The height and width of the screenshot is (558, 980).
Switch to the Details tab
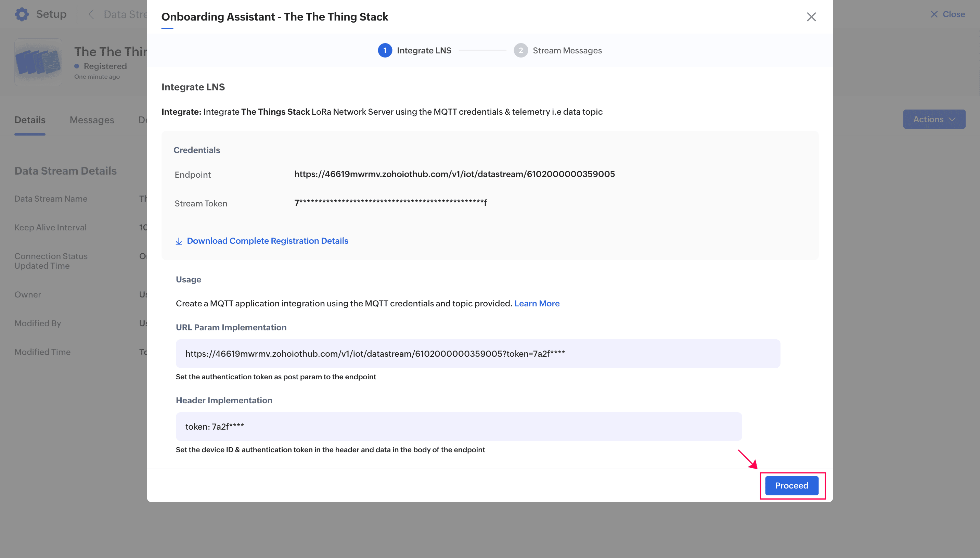29,120
